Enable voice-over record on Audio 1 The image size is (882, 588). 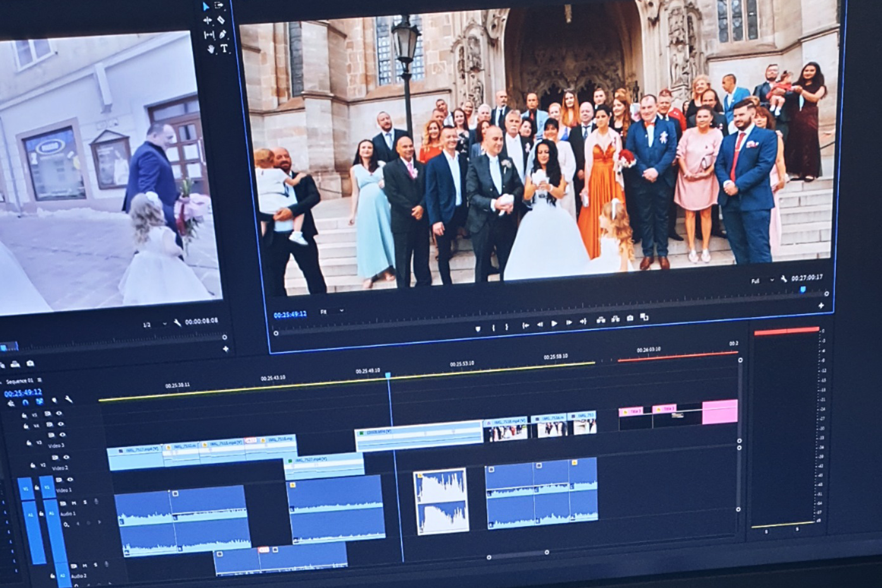[x=97, y=502]
